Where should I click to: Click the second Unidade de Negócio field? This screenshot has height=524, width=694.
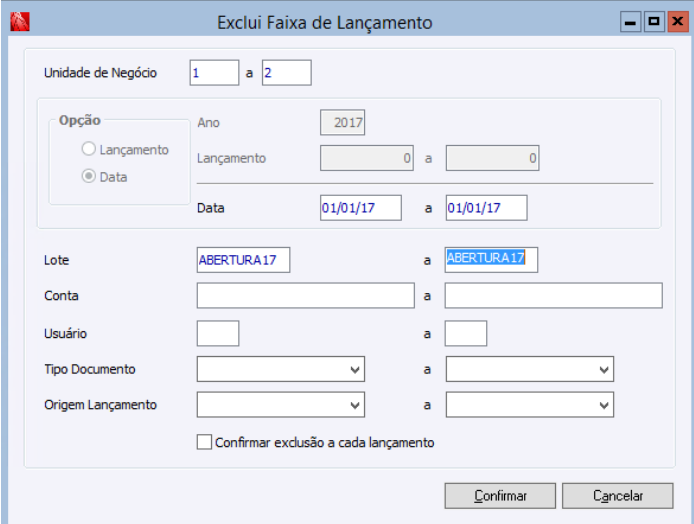(286, 73)
